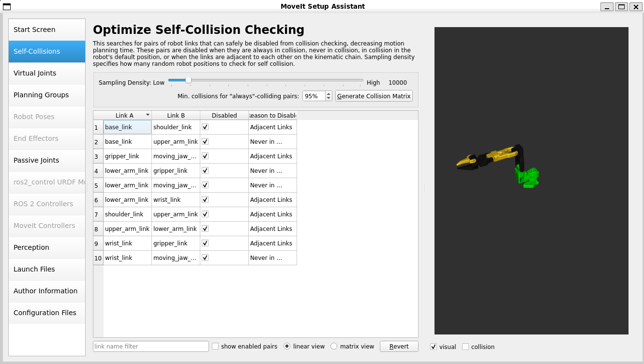Toggle Disabled for gripper_link row 3
The width and height of the screenshot is (644, 364).
coord(205,156)
